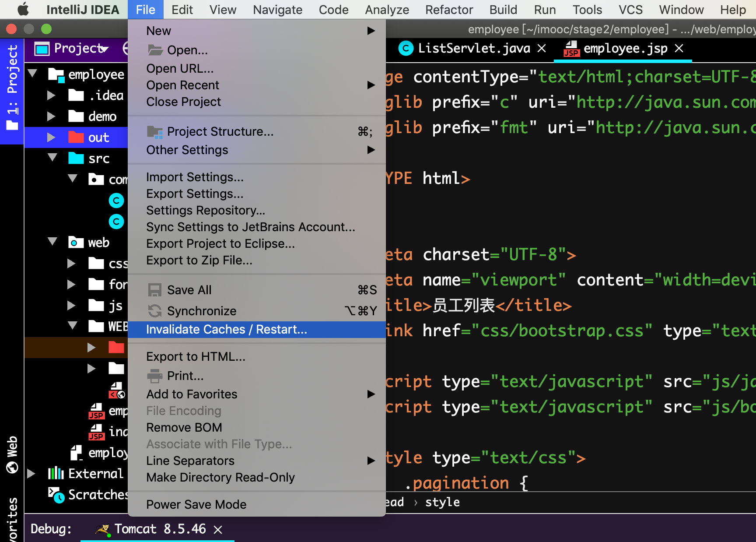Choose Make Directory Read-Only
The height and width of the screenshot is (542, 756).
click(257, 477)
